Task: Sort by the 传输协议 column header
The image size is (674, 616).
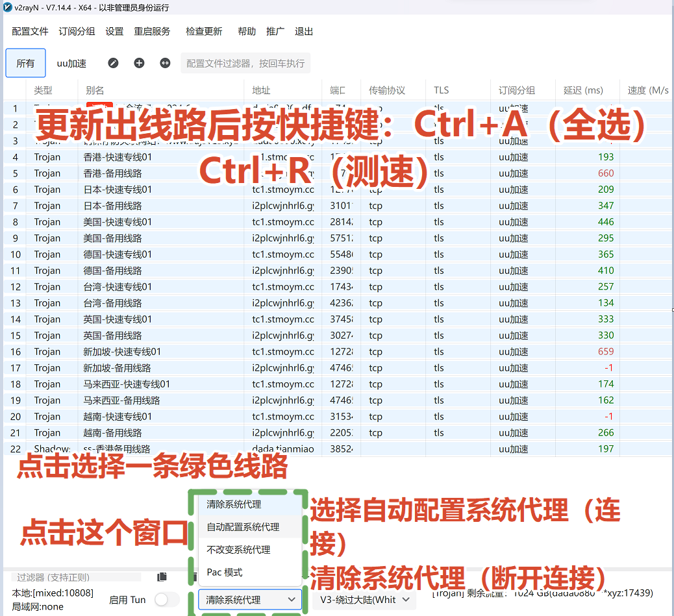Action: pyautogui.click(x=393, y=90)
